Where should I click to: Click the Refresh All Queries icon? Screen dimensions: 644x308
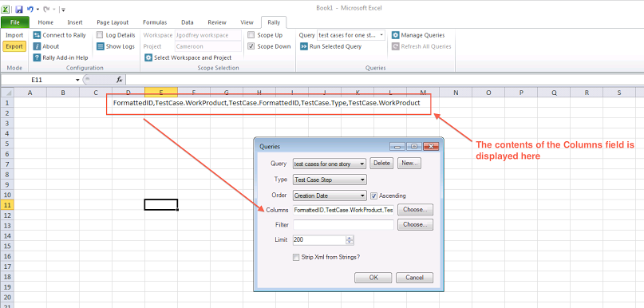click(396, 46)
